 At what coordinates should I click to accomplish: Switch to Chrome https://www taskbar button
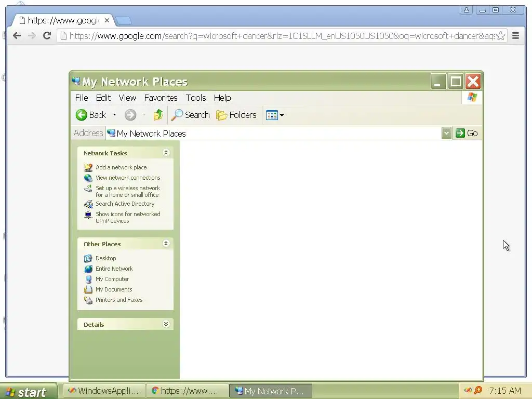(188, 391)
